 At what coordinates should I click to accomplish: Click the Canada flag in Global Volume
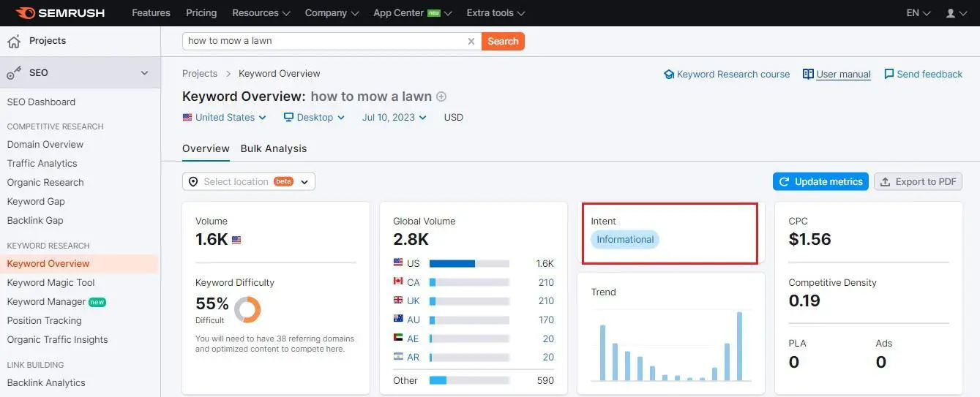pos(398,282)
